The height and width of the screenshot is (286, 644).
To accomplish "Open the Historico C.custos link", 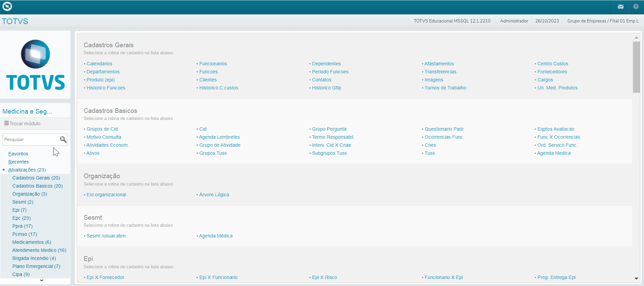I will click(219, 88).
